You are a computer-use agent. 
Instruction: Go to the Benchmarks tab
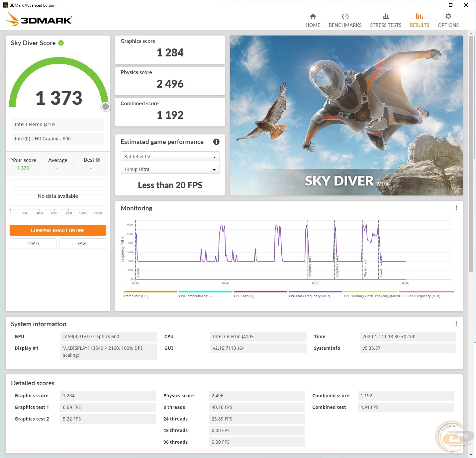click(x=345, y=21)
